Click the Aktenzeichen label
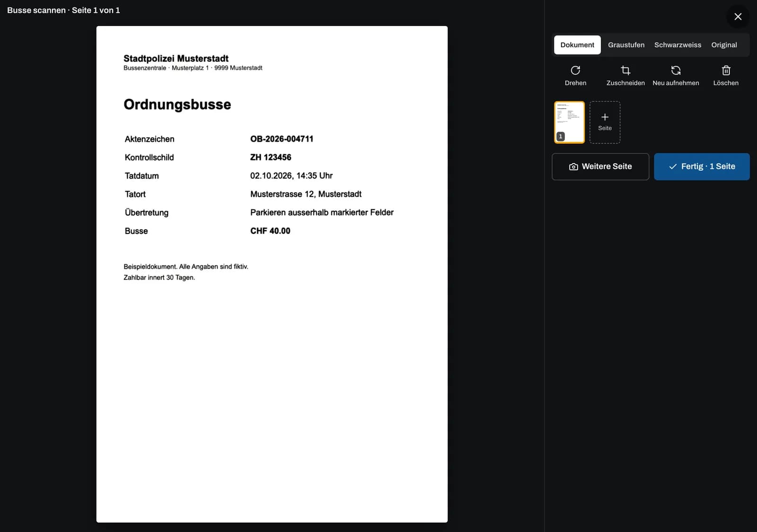 coord(150,139)
